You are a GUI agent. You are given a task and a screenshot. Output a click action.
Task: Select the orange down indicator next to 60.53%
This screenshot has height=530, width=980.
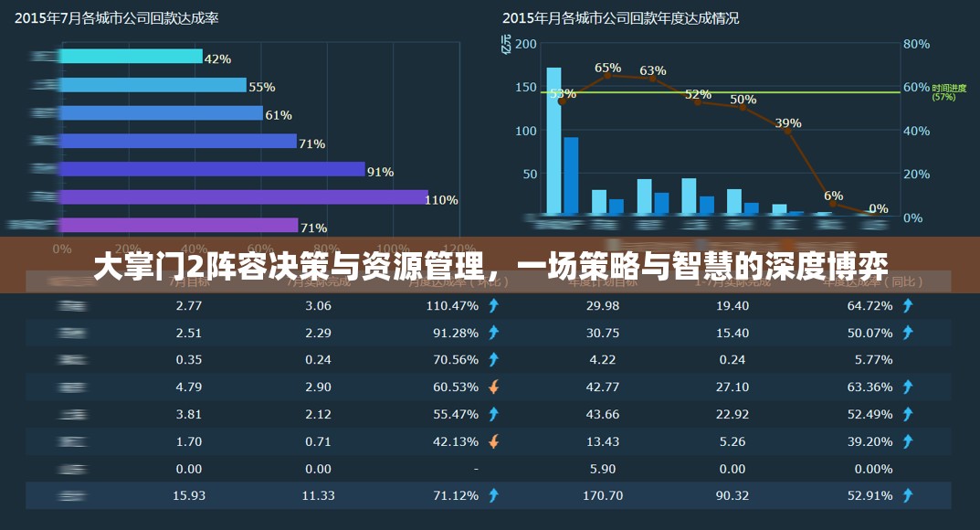[493, 387]
